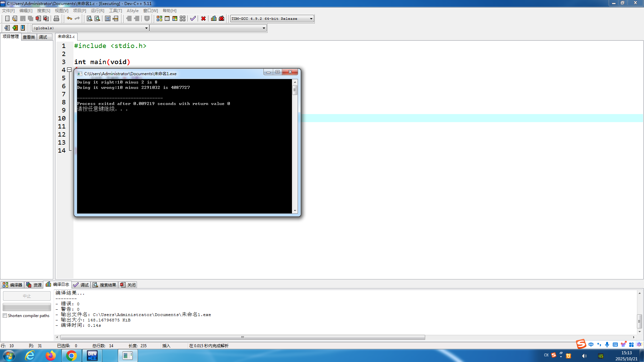Image resolution: width=644 pixels, height=362 pixels.
Task: Click the Run program window icon
Action: coord(167,18)
